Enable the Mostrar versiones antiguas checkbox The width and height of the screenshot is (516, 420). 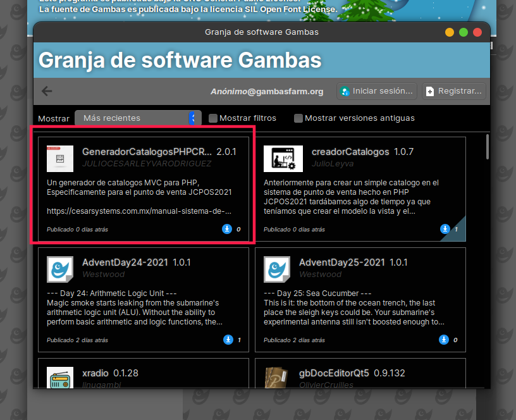pyautogui.click(x=298, y=118)
